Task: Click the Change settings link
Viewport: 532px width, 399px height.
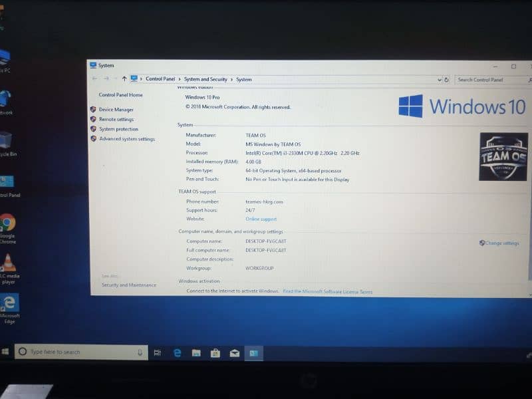Action: click(501, 243)
